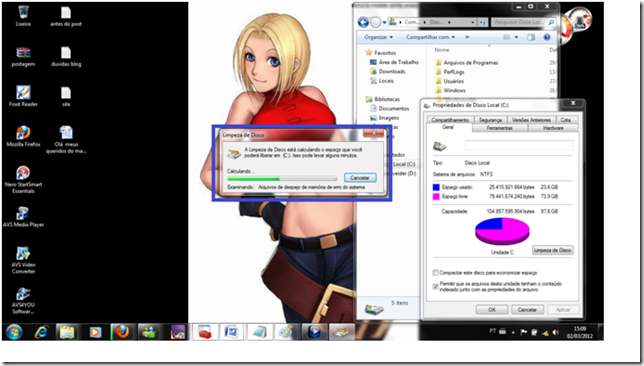644x366 pixels.
Task: Click Aplicar in the Propriedades dialog
Action: coord(563,310)
